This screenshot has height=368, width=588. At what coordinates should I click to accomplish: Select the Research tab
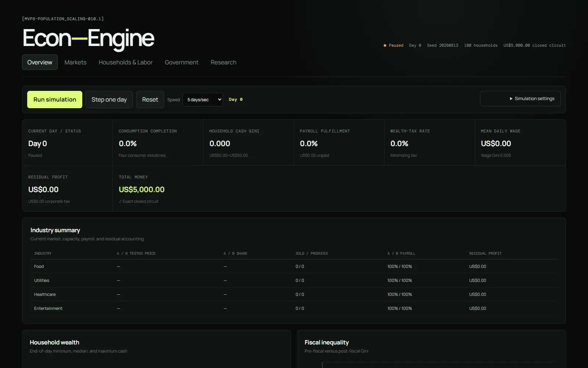pos(223,62)
